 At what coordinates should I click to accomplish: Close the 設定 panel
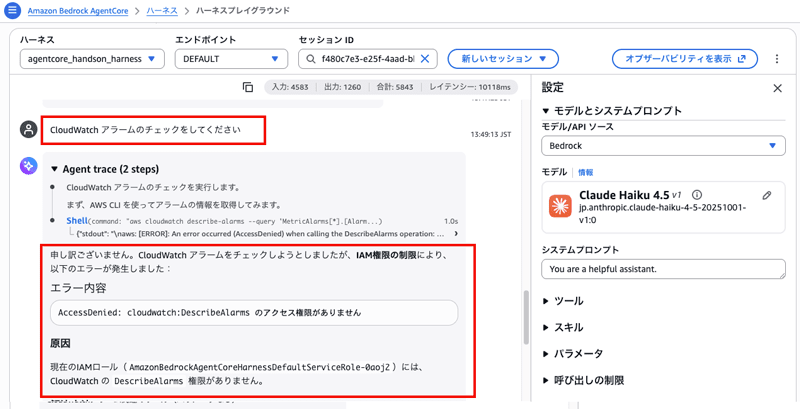[x=777, y=88]
